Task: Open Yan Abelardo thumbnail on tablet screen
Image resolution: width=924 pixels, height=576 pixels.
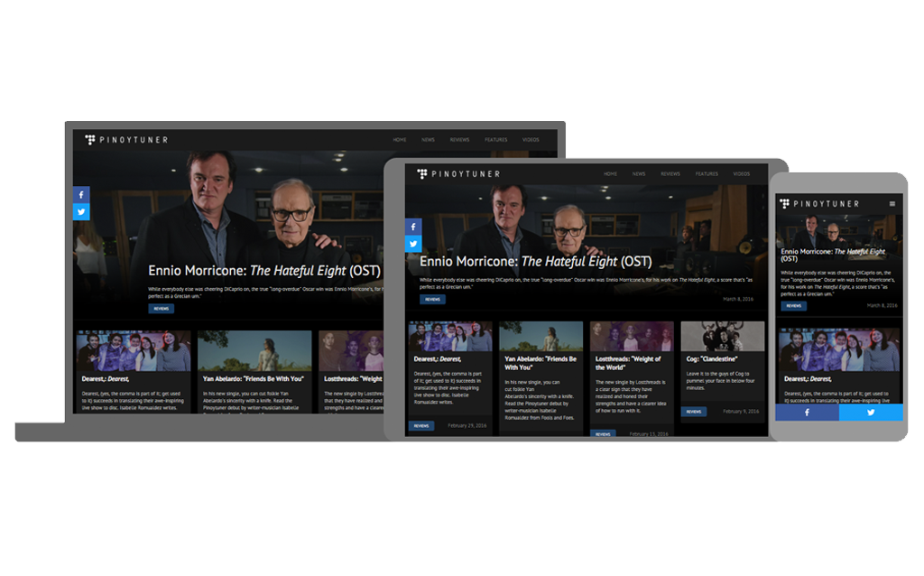Action: (541, 337)
